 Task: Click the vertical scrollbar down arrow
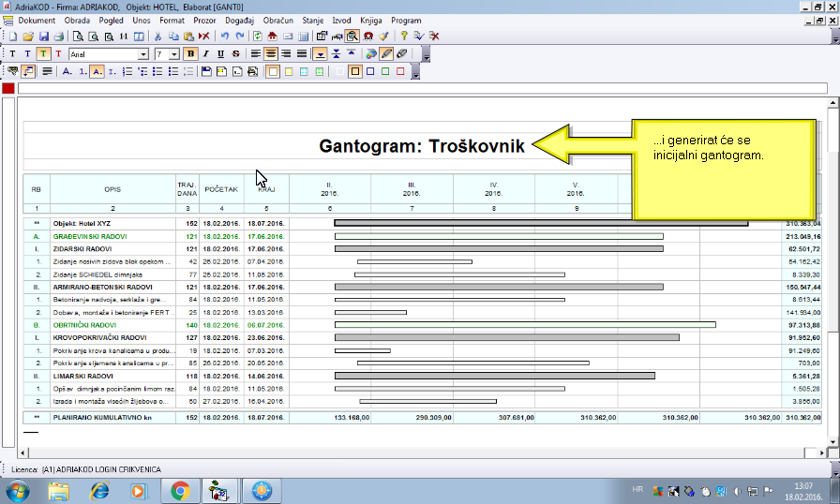click(833, 442)
